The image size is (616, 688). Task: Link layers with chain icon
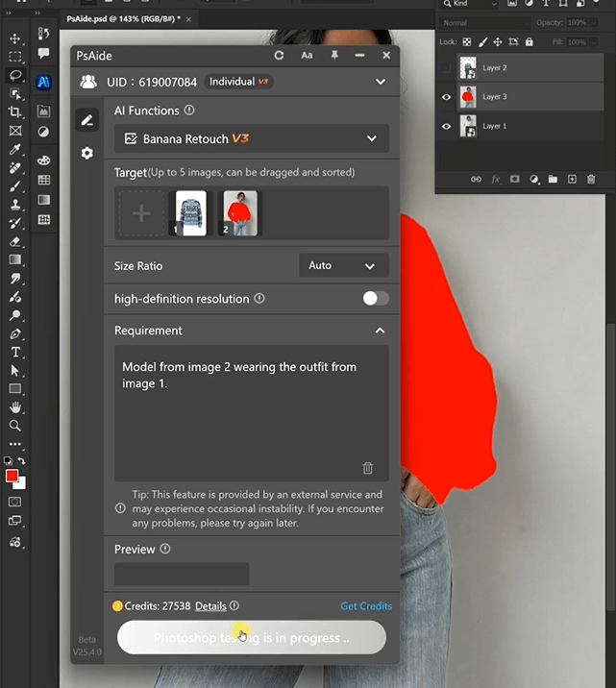pyautogui.click(x=476, y=179)
